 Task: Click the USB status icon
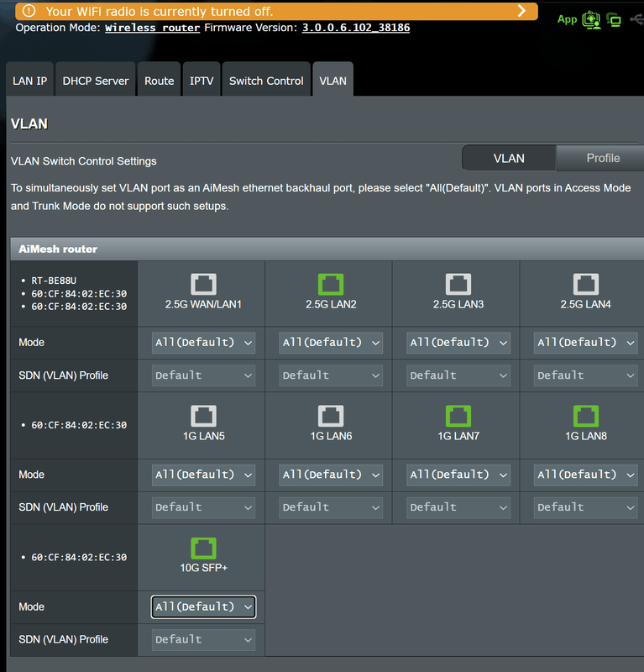[637, 19]
